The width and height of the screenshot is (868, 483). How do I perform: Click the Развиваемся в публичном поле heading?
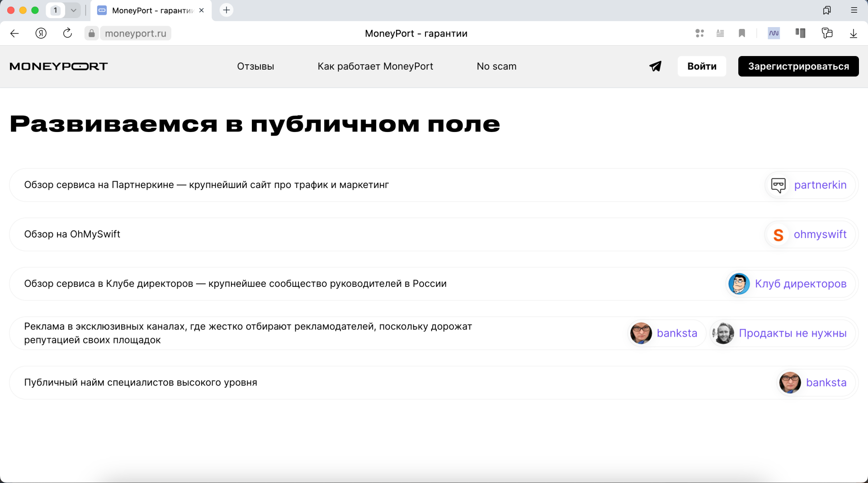coord(255,124)
